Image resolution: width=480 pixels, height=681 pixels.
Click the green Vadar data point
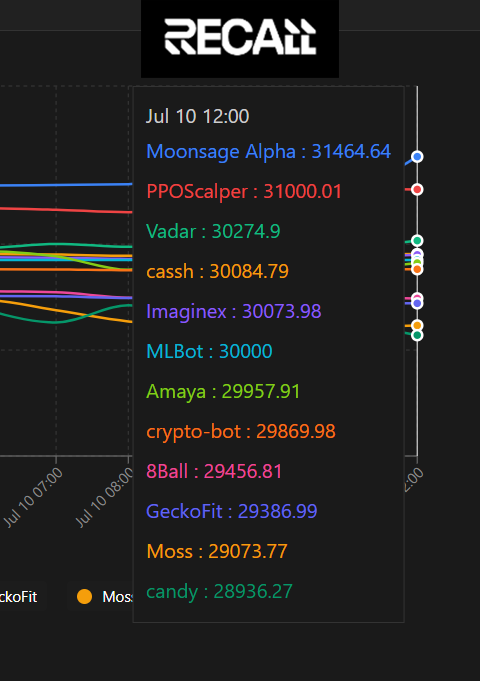point(417,241)
